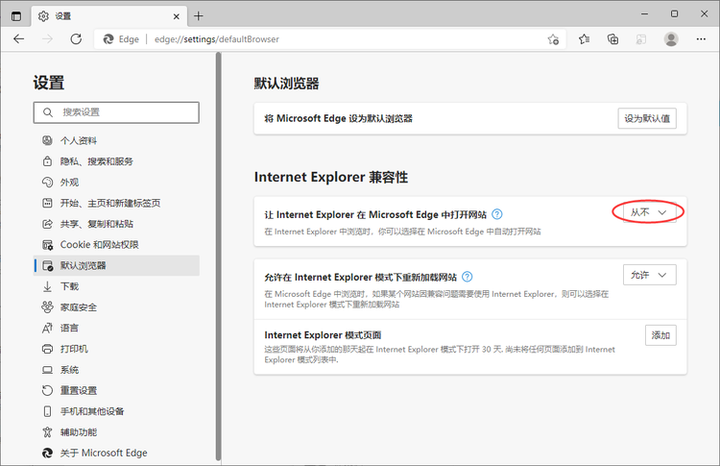Click the sidebar vertical scrollbar
This screenshot has width=720, height=466.
pos(219,256)
